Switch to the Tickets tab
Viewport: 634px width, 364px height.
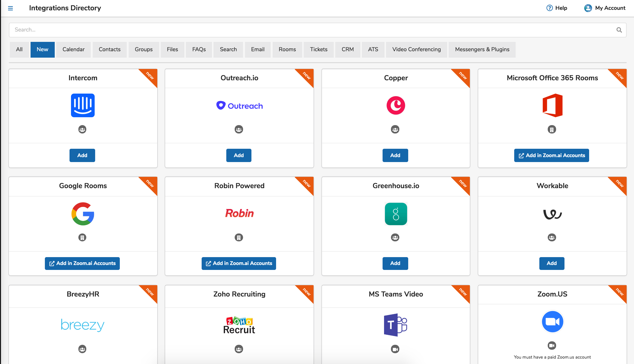tap(319, 50)
